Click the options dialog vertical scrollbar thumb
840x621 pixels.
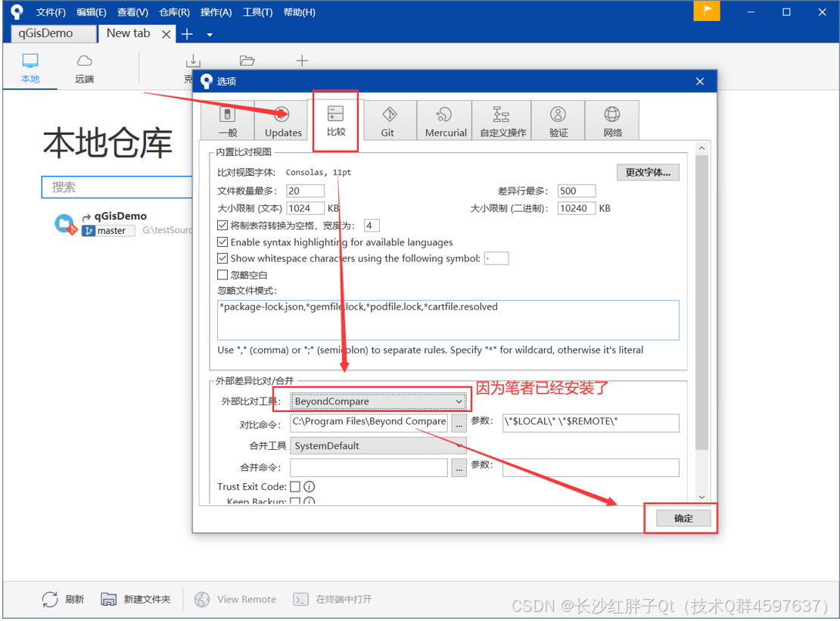pos(702,303)
